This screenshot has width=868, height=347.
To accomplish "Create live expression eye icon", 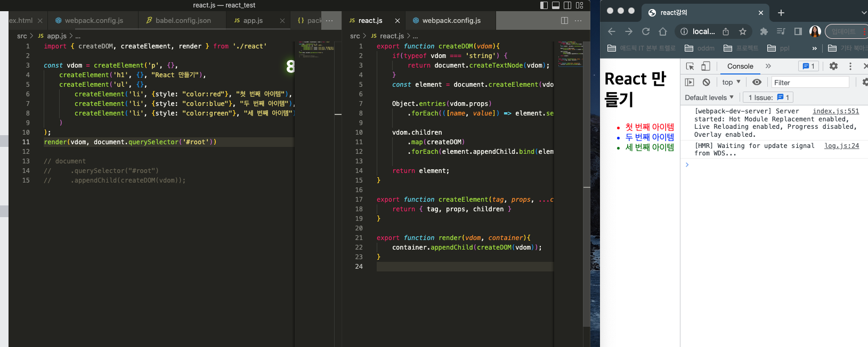I will point(757,82).
